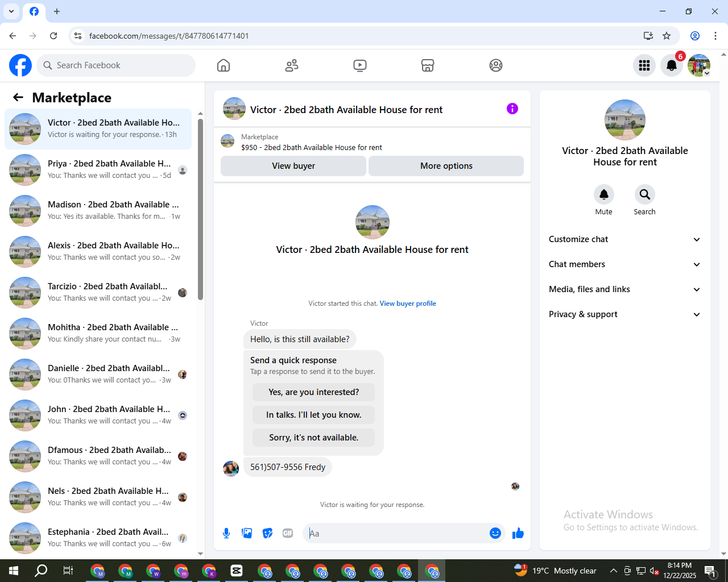Expand Privacy & support section
This screenshot has height=582, width=728.
[624, 314]
